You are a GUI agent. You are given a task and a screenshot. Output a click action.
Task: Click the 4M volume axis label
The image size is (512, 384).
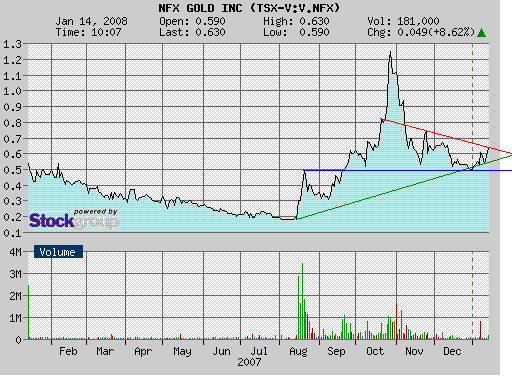click(15, 252)
